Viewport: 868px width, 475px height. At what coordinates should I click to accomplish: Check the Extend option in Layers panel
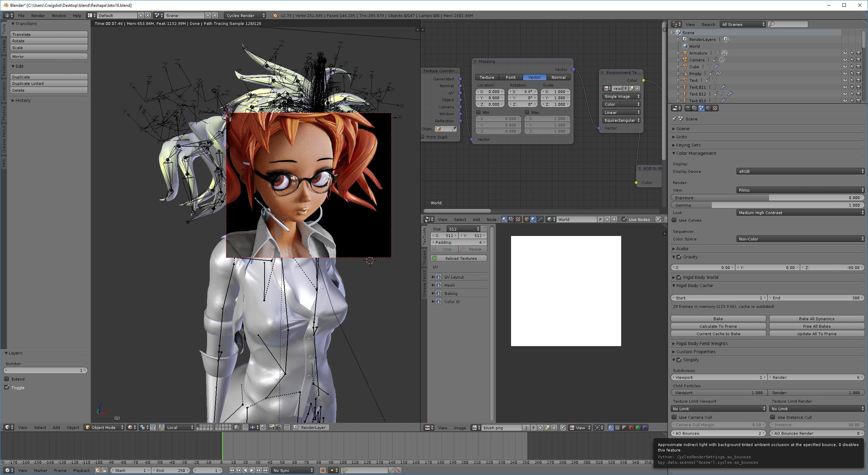(x=6, y=379)
